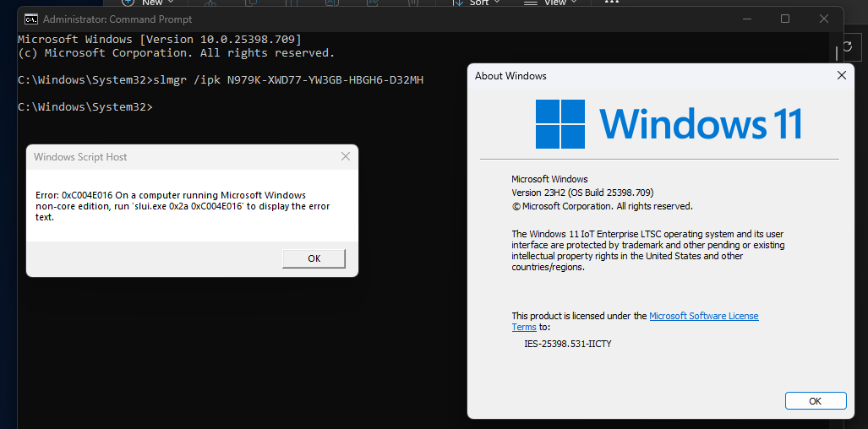Close the Administrator Command Prompt window

(824, 19)
